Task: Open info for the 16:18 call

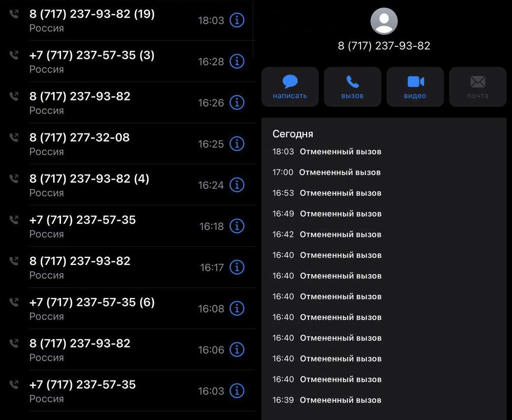Action: 237,226
